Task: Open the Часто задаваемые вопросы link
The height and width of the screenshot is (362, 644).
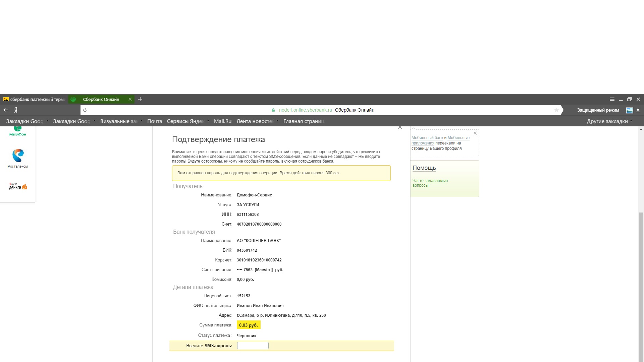Action: tap(430, 183)
